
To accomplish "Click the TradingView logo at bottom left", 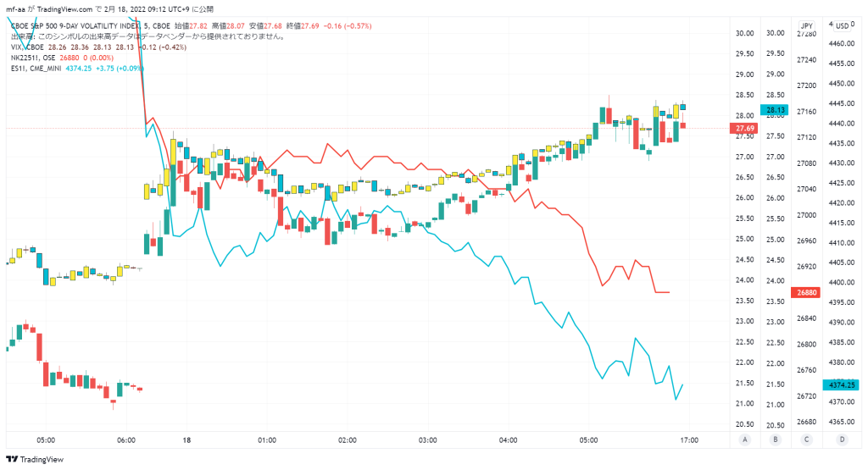I will point(35,460).
